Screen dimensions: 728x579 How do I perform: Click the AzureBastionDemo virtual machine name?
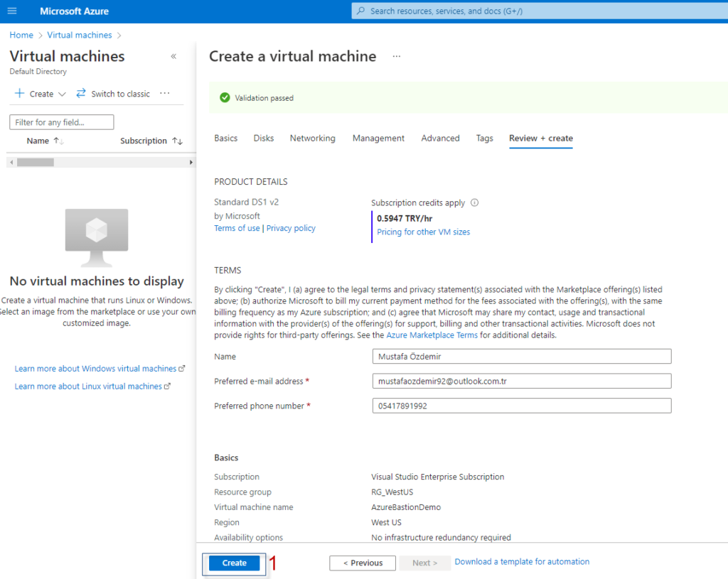(x=406, y=507)
